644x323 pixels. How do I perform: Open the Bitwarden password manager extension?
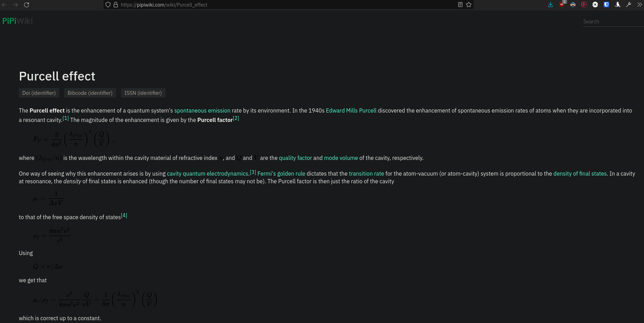tap(606, 5)
